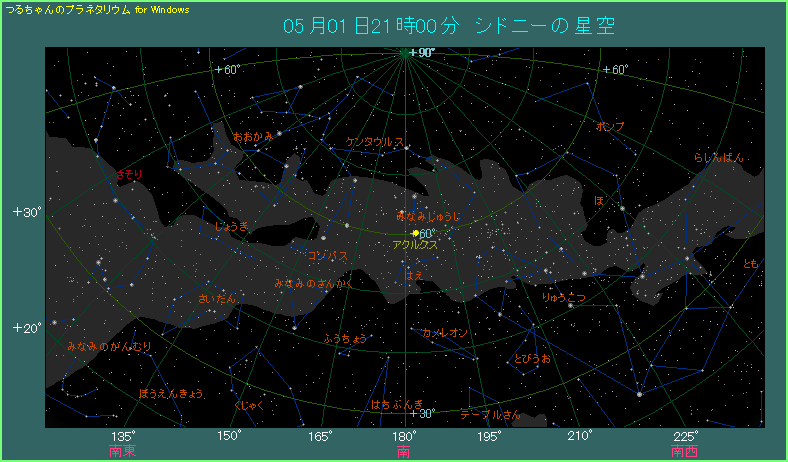Select the カメレオン constellation label
Viewport: 788px width, 462px height.
(x=445, y=332)
